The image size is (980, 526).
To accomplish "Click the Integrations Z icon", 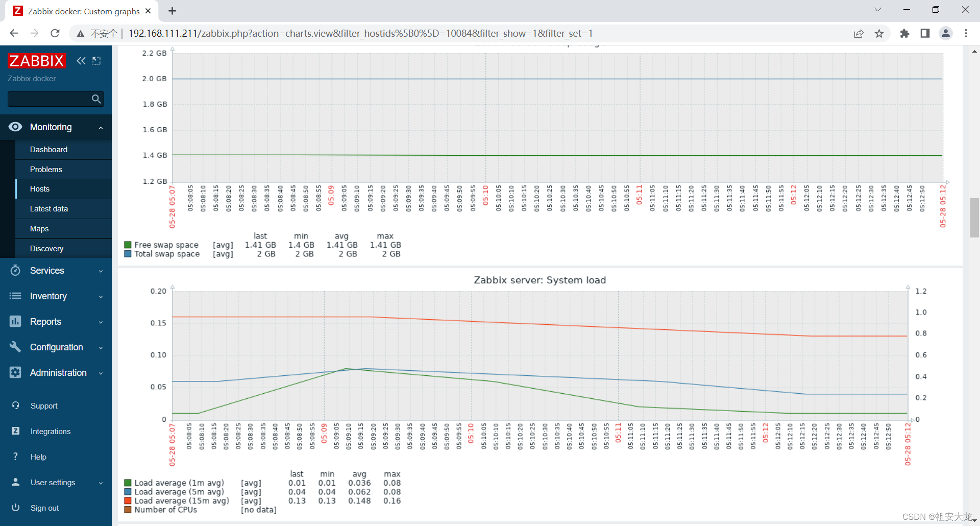I will point(15,431).
